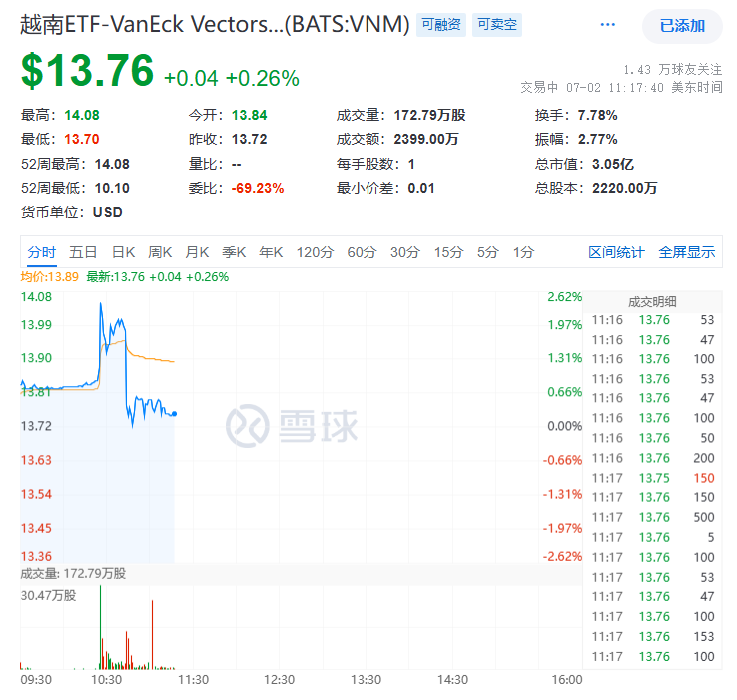The image size is (737, 700).
Task: Click the 成交明细 panel header
Action: 652,302
